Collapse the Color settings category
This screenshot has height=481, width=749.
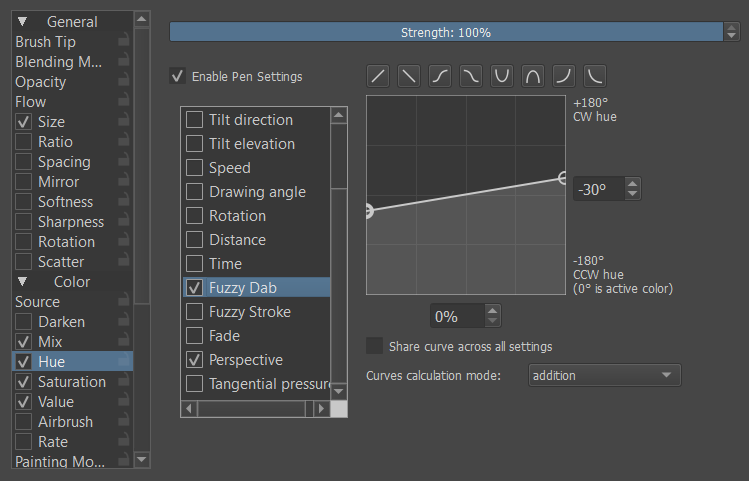tap(23, 282)
